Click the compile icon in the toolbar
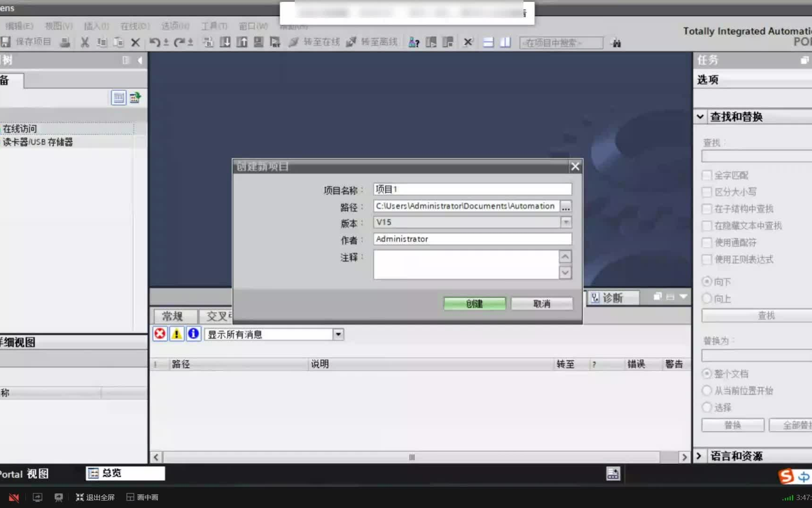This screenshot has height=508, width=812. (x=208, y=42)
